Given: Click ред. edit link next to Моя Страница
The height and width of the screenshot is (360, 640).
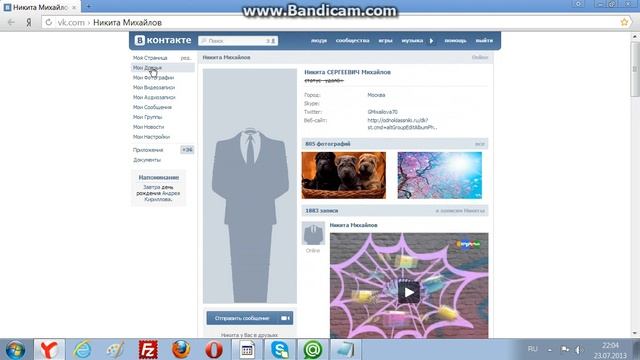Looking at the screenshot, I should [x=186, y=58].
